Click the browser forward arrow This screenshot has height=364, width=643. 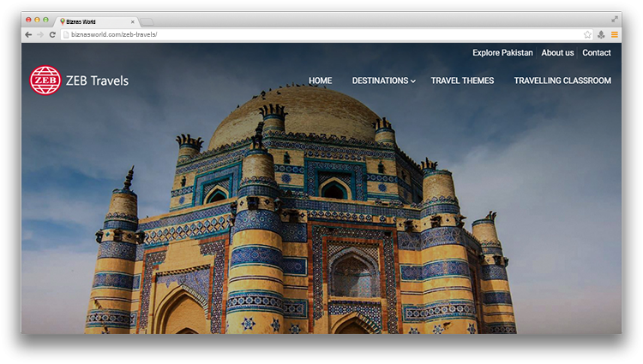(x=39, y=34)
